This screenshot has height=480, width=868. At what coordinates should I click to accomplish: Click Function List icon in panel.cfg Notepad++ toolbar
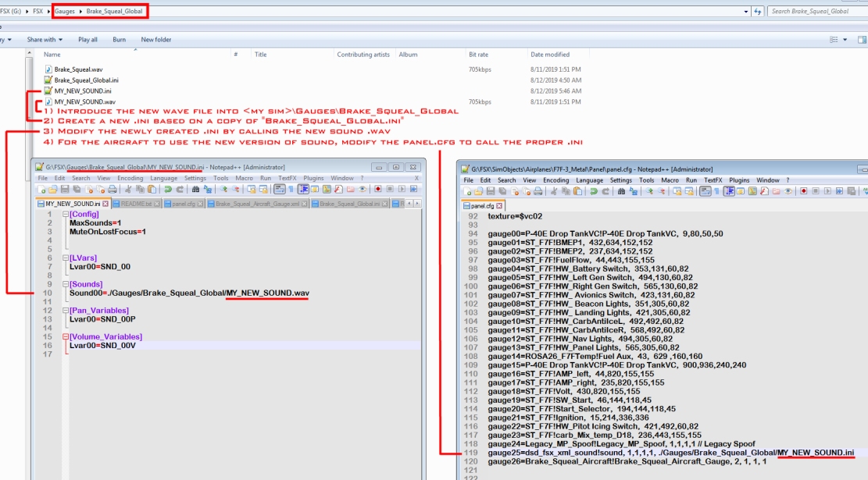765,190
